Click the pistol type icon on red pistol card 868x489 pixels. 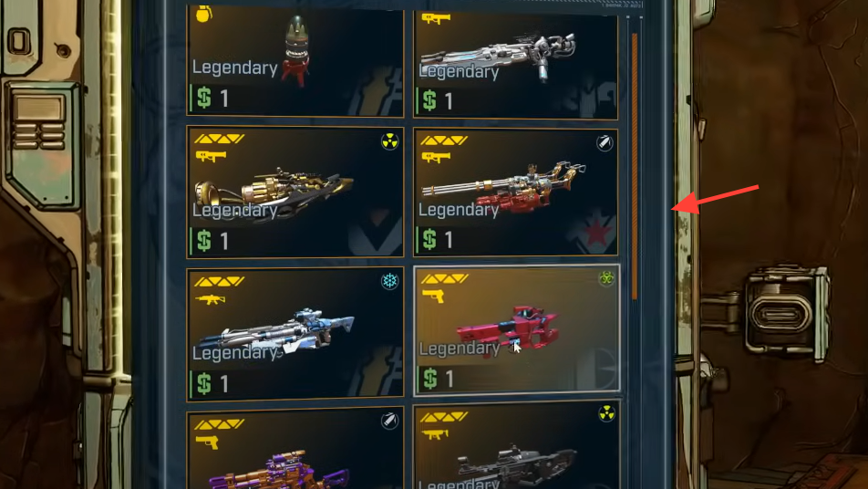point(433,297)
